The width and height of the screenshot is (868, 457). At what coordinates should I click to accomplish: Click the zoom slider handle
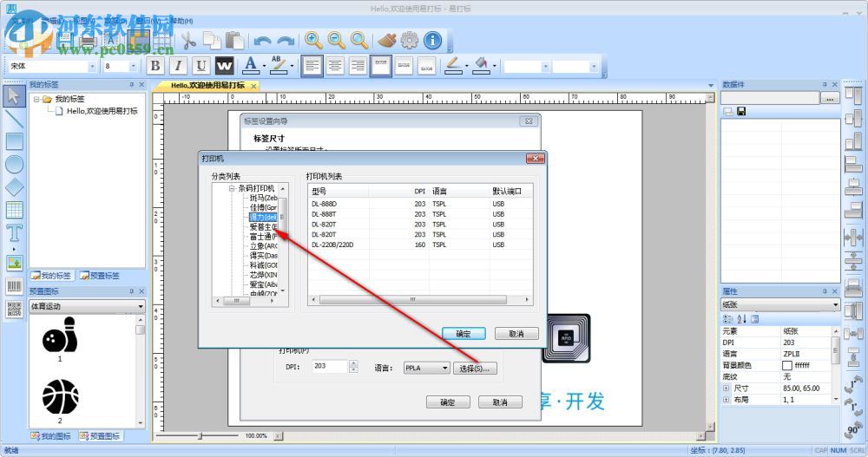[x=200, y=436]
